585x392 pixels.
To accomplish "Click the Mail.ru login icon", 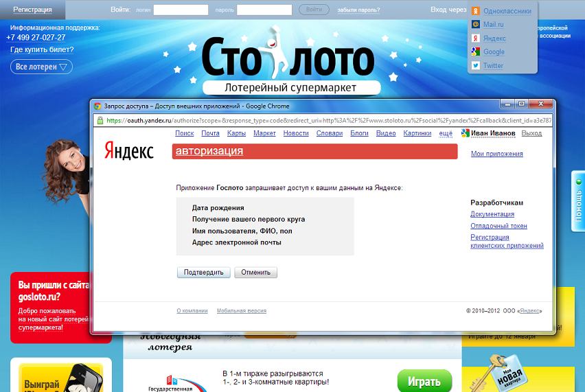I will pos(475,25).
